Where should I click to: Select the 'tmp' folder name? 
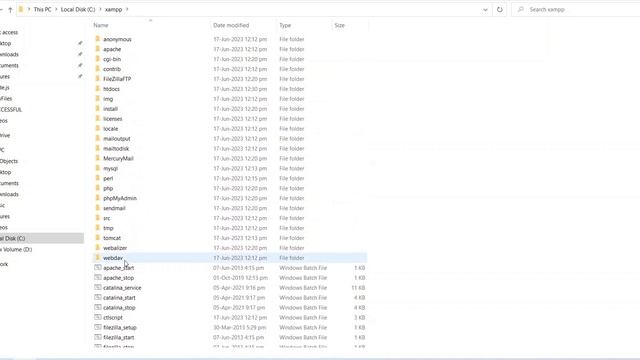tap(108, 228)
